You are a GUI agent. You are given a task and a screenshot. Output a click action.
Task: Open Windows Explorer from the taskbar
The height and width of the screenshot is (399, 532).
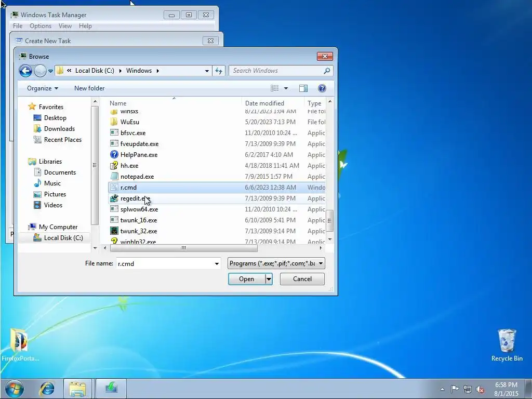[x=77, y=389]
